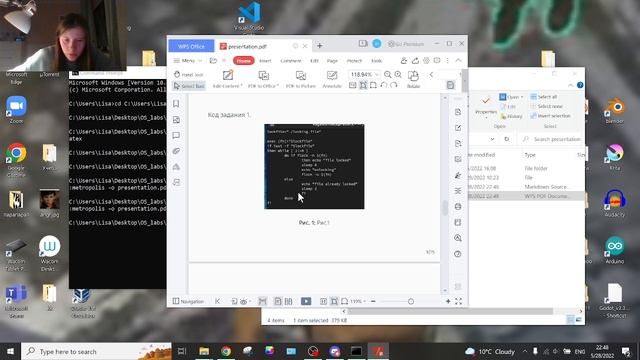Open the PDF to Office converter
Screen dimensions: 640x360
tap(263, 79)
